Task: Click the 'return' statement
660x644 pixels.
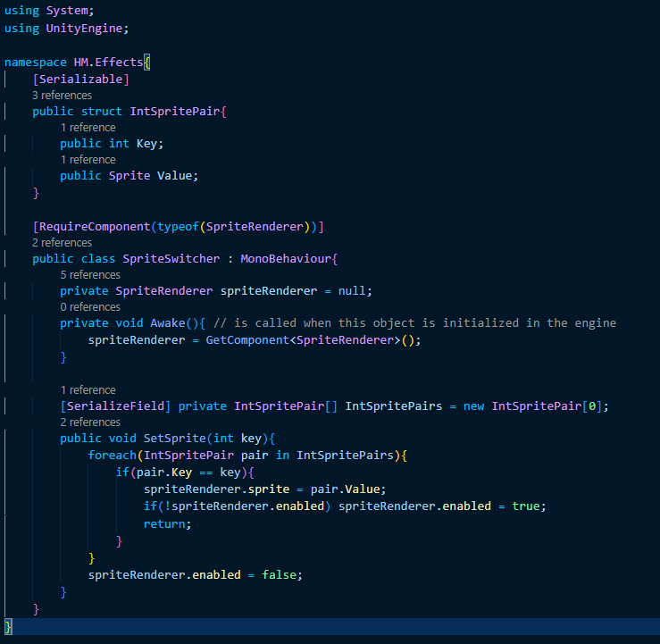Action: 164,524
